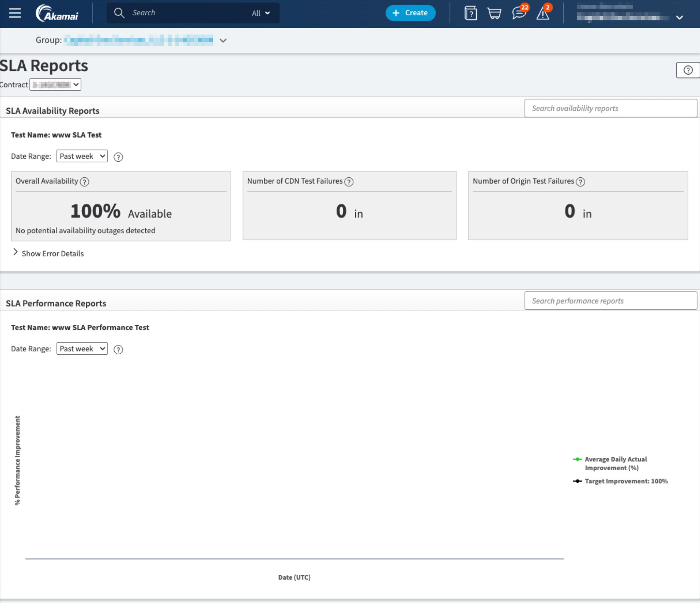
Task: Open availability Date Range Past week dropdown
Action: click(x=82, y=156)
